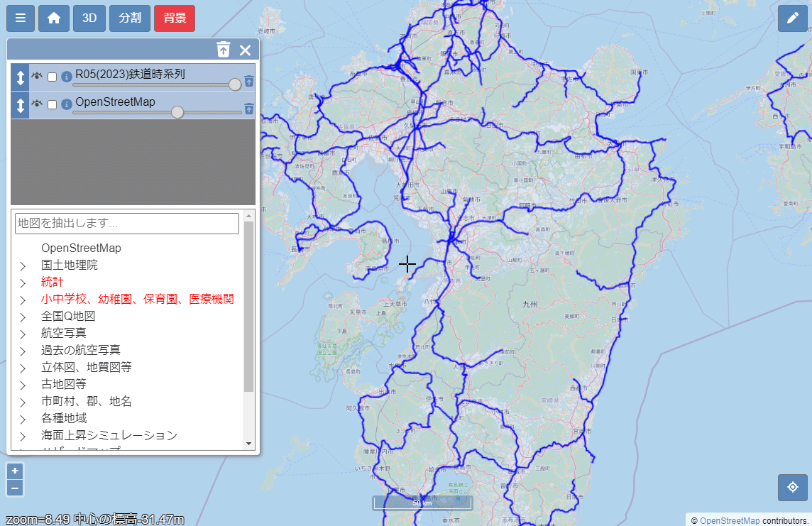
Task: Expand the 海面上昇シミュレーション category
Action: pyautogui.click(x=23, y=437)
